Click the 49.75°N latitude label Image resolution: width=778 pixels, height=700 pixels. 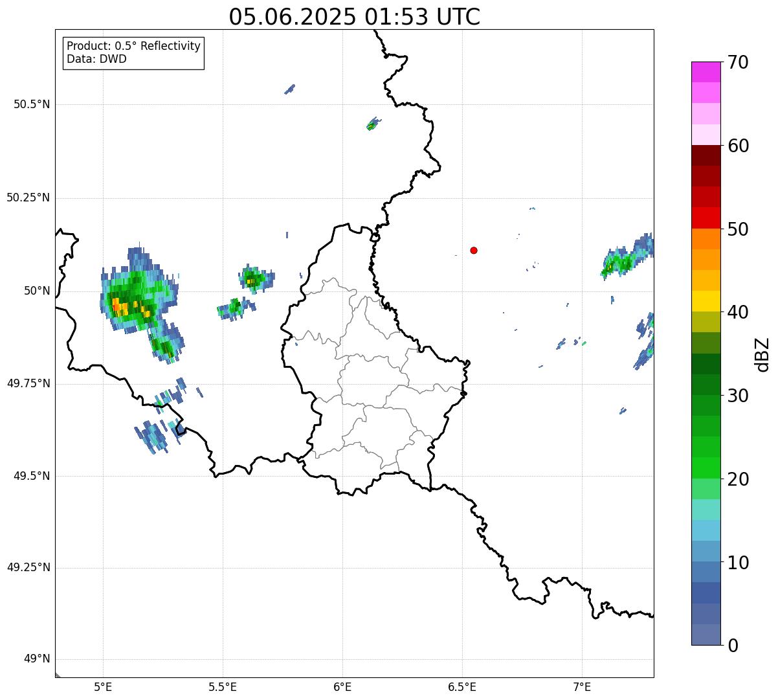point(28,383)
